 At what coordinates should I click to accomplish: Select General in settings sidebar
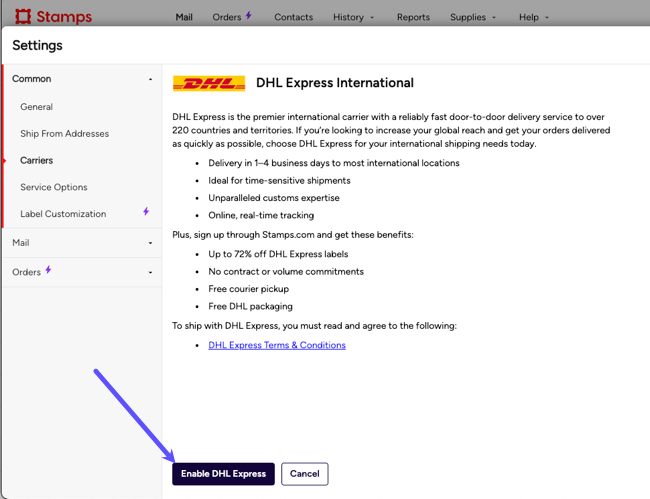[36, 107]
